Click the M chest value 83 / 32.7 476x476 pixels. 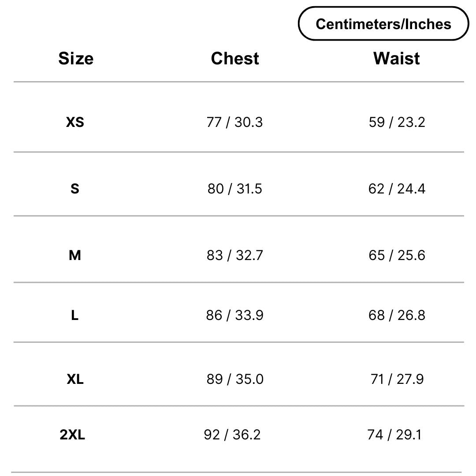point(234,255)
